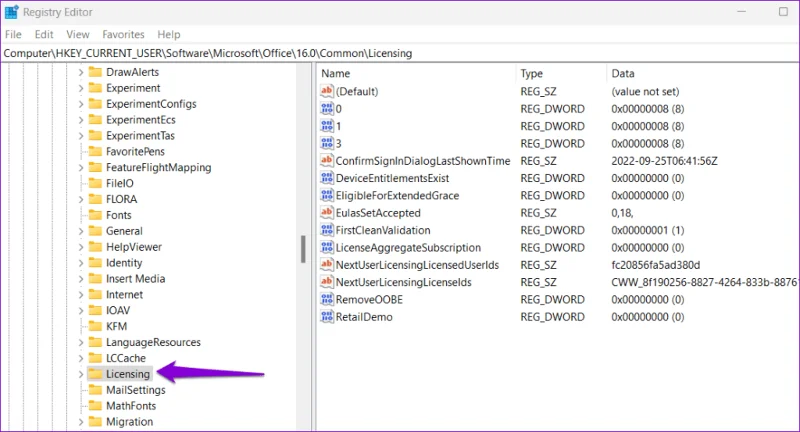Expand the General key
800x432 pixels.
coord(81,231)
